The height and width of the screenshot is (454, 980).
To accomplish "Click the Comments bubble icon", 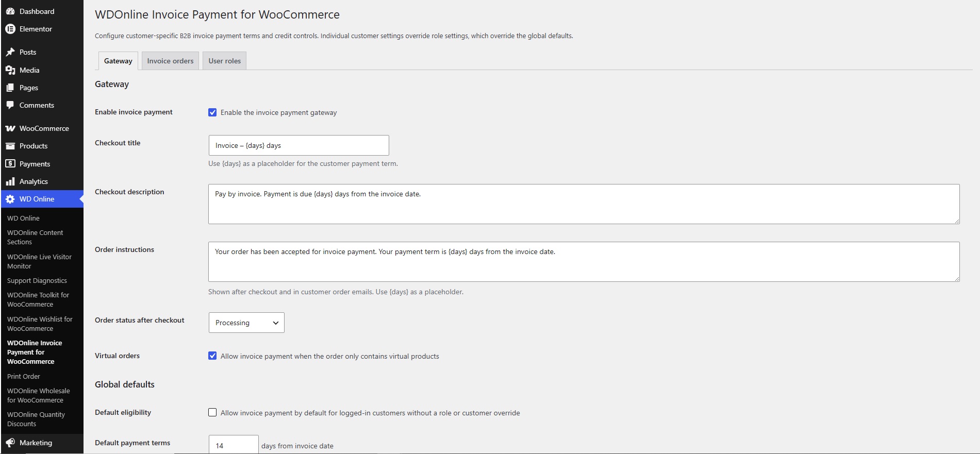I will tap(10, 105).
